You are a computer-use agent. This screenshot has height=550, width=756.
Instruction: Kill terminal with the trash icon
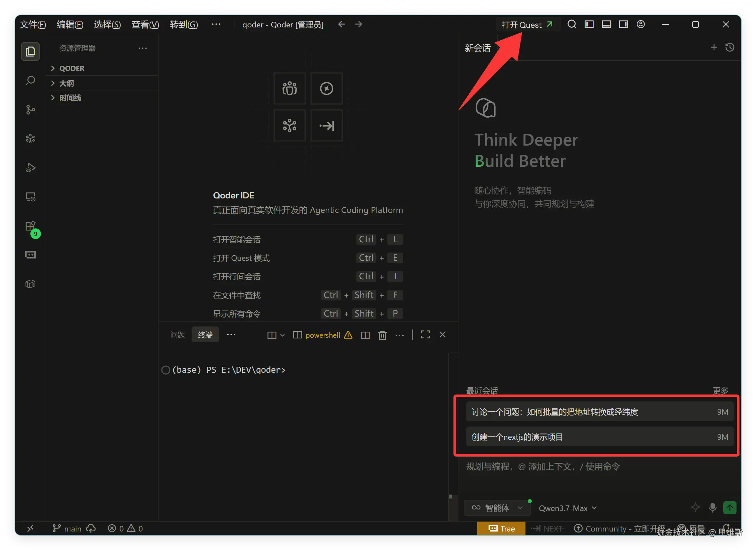382,335
